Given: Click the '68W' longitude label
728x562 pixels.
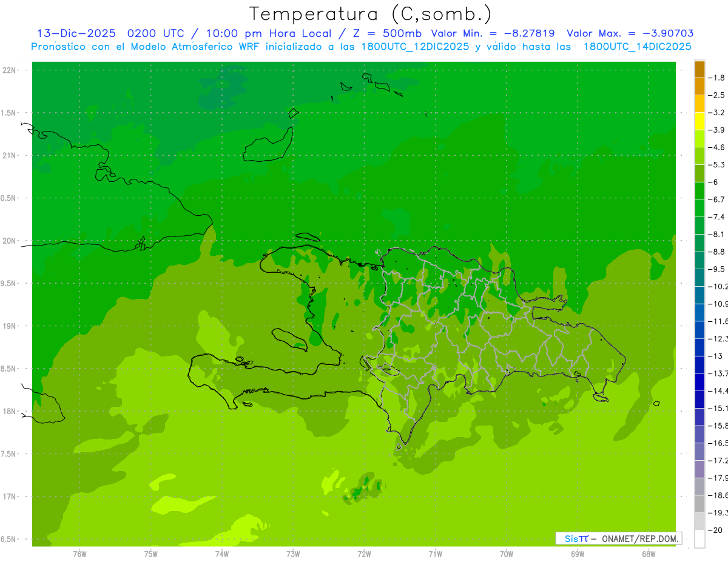Looking at the screenshot, I should [x=649, y=554].
